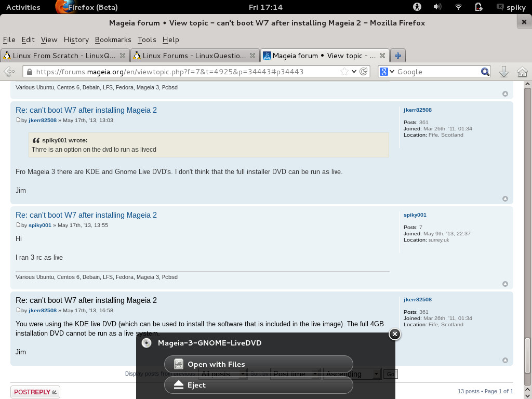Open jkerr82508 author link in 16:58 byline
The height and width of the screenshot is (399, 532).
[x=43, y=310]
